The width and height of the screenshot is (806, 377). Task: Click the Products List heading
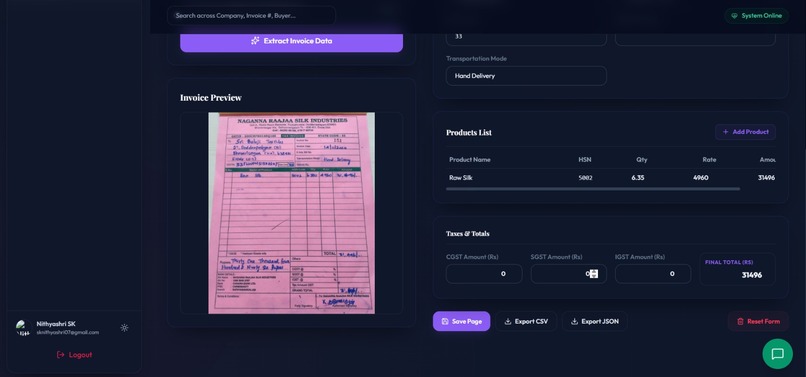pyautogui.click(x=469, y=132)
